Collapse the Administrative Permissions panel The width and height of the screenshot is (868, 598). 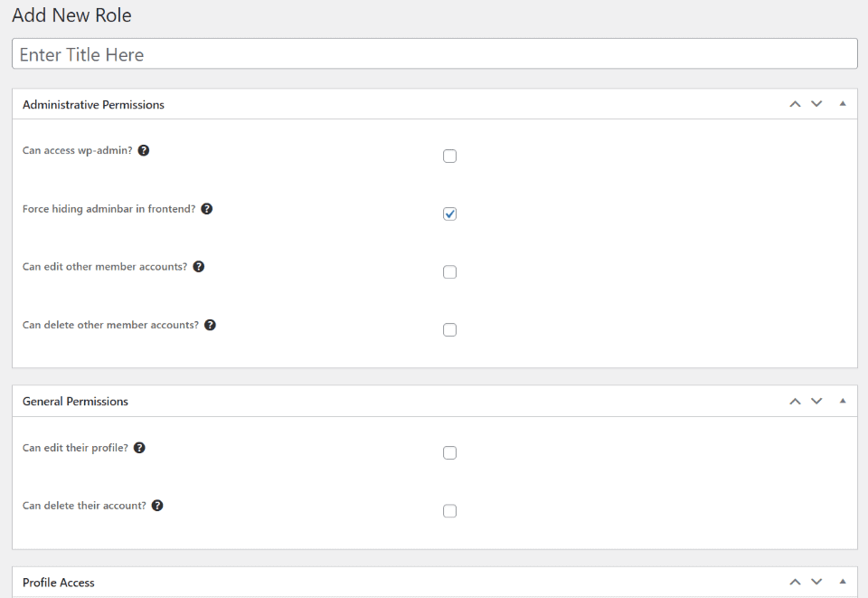pyautogui.click(x=843, y=104)
